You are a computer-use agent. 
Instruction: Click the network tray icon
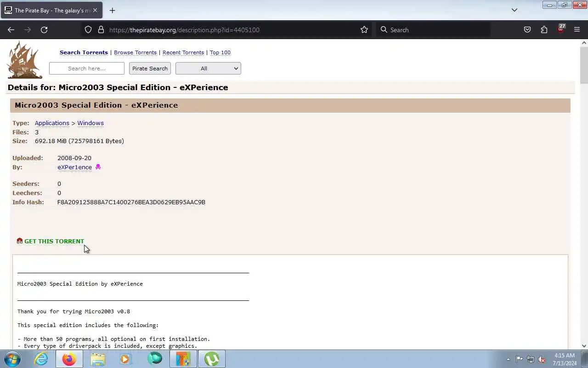pos(531,359)
